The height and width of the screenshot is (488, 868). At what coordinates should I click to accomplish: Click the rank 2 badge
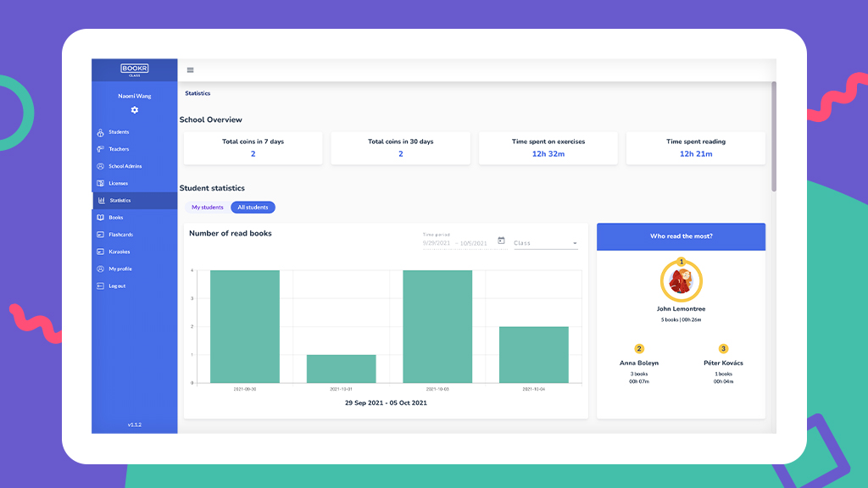pyautogui.click(x=639, y=348)
